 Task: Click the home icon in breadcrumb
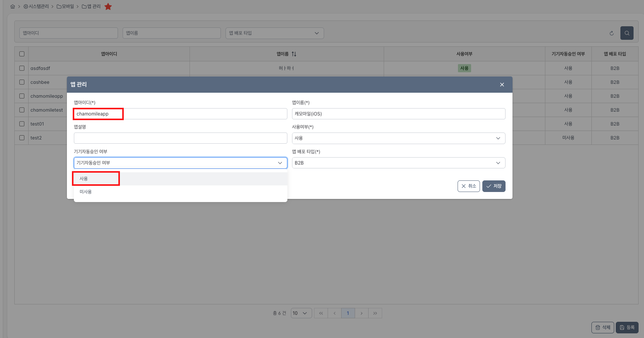click(x=12, y=7)
